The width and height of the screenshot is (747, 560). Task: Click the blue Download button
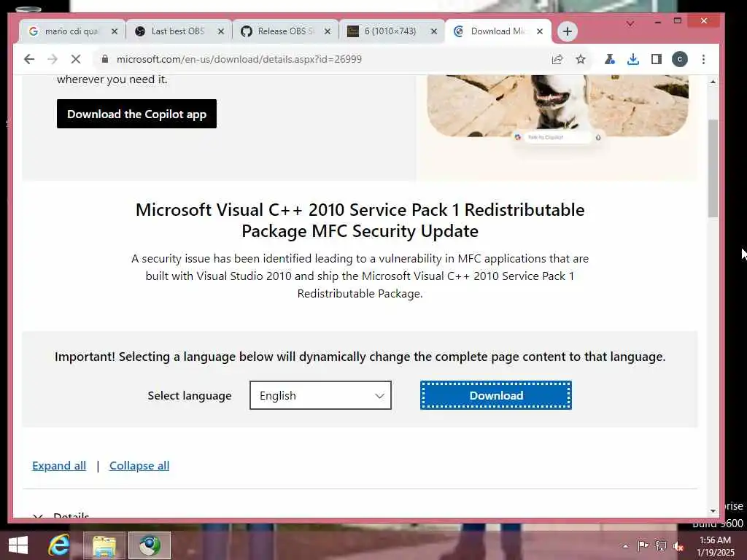pyautogui.click(x=496, y=395)
